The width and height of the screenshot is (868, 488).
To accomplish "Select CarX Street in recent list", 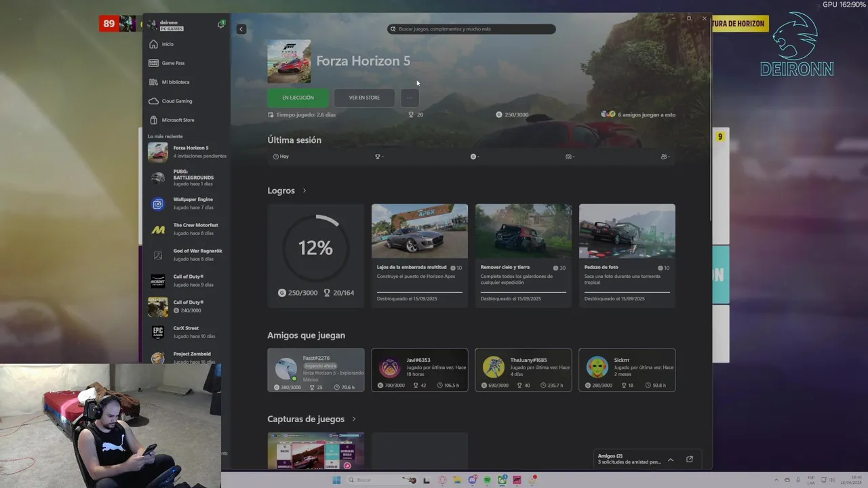I will 187,332.
